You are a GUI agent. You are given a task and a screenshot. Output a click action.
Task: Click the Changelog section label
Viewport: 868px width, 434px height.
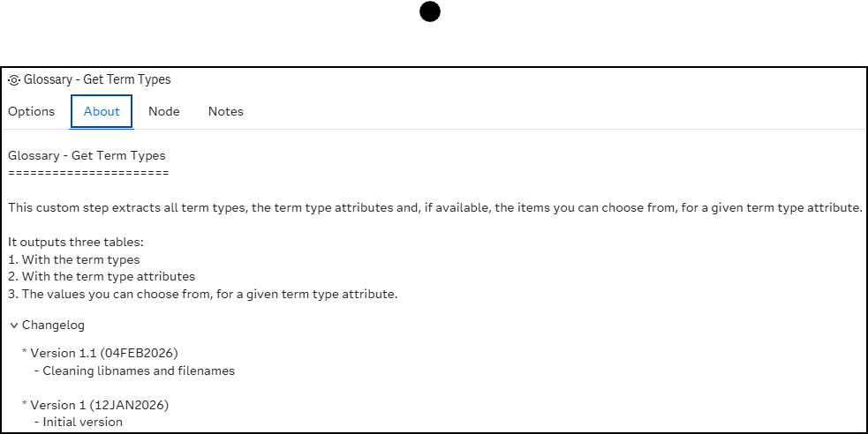coord(53,325)
